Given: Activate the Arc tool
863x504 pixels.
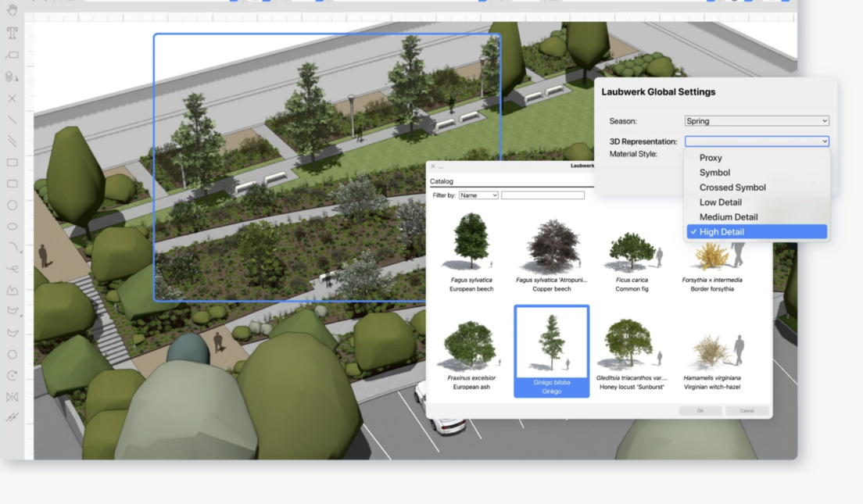Looking at the screenshot, I should (12, 248).
